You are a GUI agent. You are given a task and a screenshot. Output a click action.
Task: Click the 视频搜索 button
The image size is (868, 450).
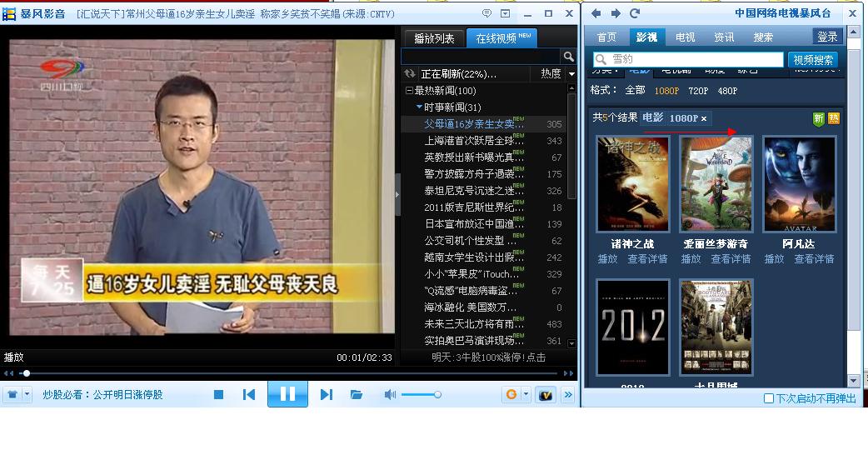(x=813, y=60)
